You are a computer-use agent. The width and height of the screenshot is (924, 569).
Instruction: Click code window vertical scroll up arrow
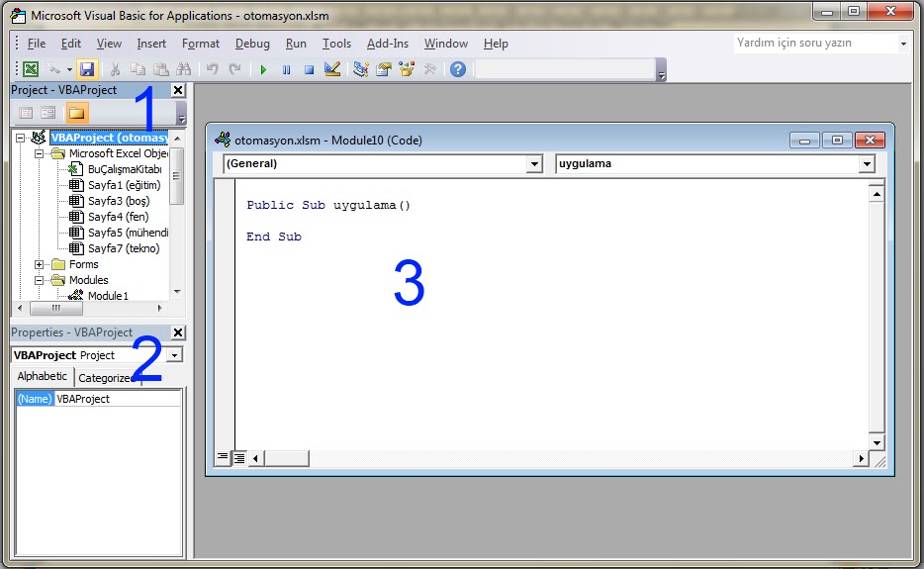pyautogui.click(x=877, y=194)
